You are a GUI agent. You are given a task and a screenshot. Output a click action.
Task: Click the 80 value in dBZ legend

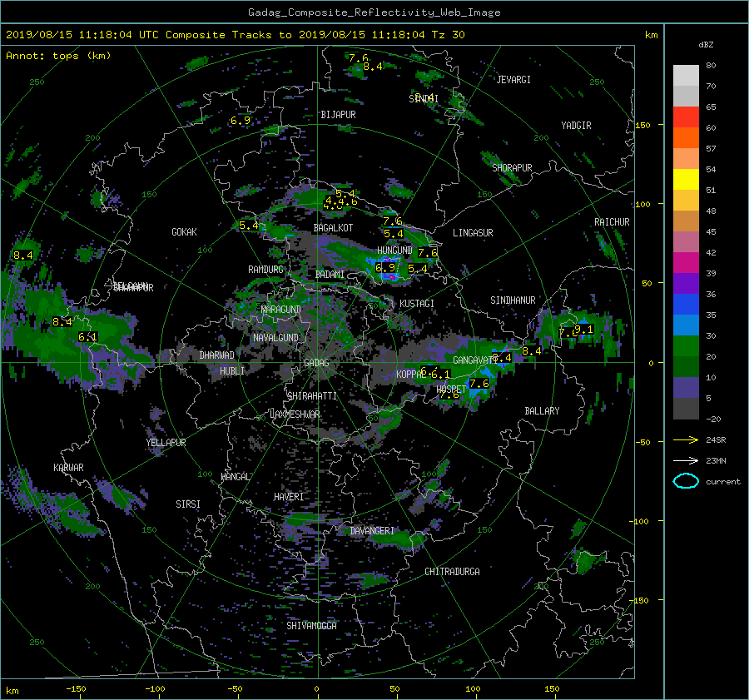point(711,66)
